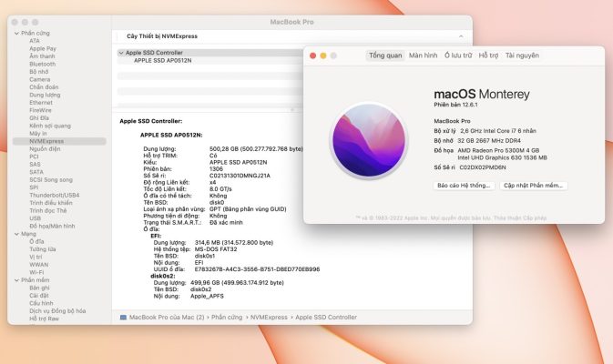Select SATA in the sidebar
This screenshot has height=364, width=613.
click(36, 172)
